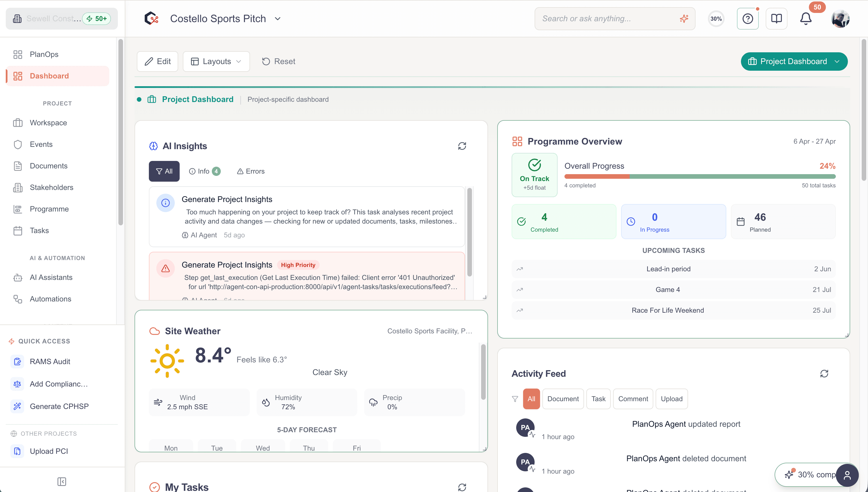Select the Task filter tab in Activity Feed

click(598, 399)
